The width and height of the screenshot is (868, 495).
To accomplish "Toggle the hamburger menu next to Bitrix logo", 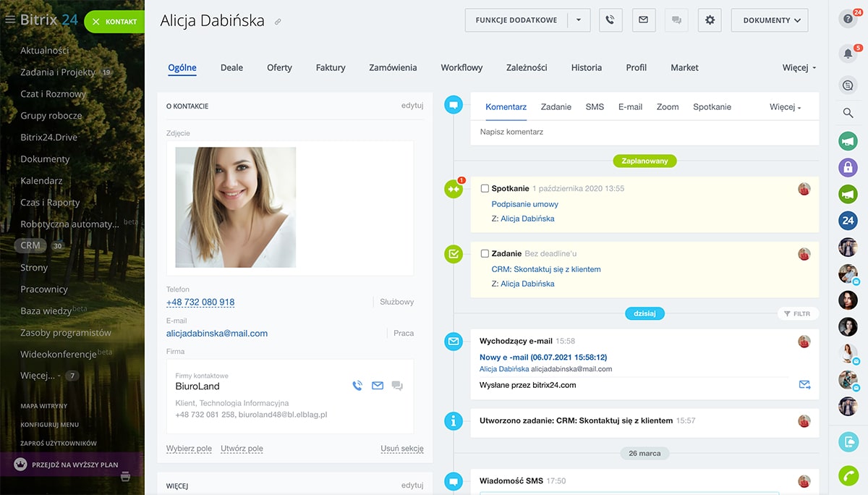I will tap(10, 20).
